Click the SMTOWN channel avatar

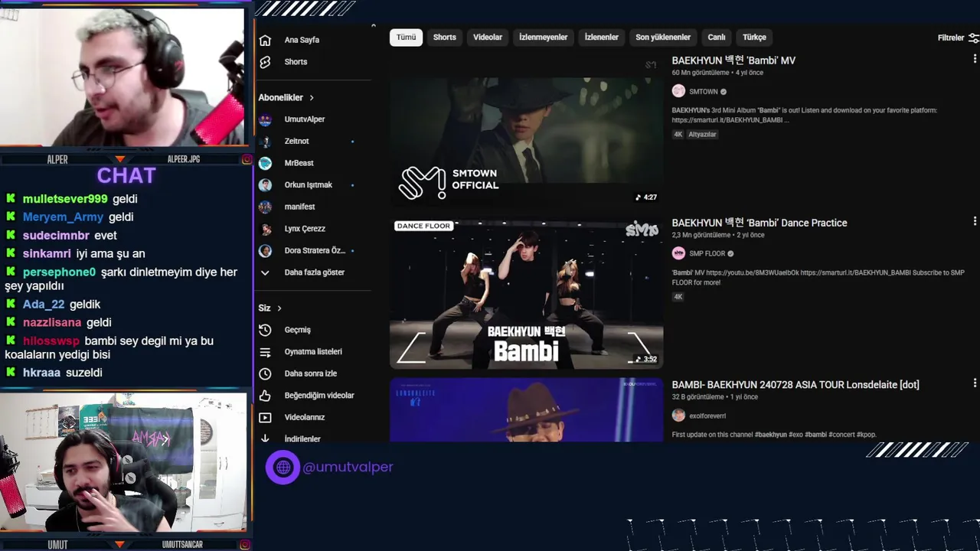coord(678,91)
